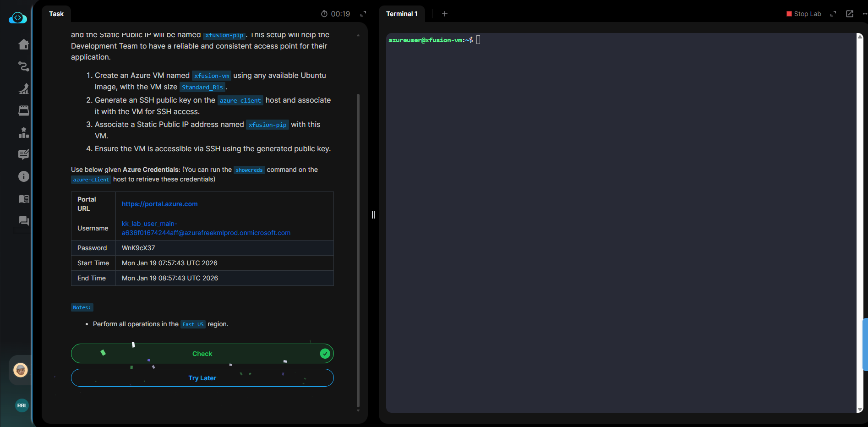Click the panel divider handle between task and terminal
The width and height of the screenshot is (868, 427).
(373, 215)
